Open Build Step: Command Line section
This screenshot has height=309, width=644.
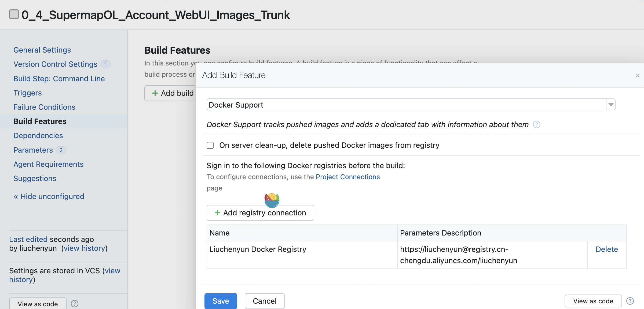pyautogui.click(x=59, y=79)
